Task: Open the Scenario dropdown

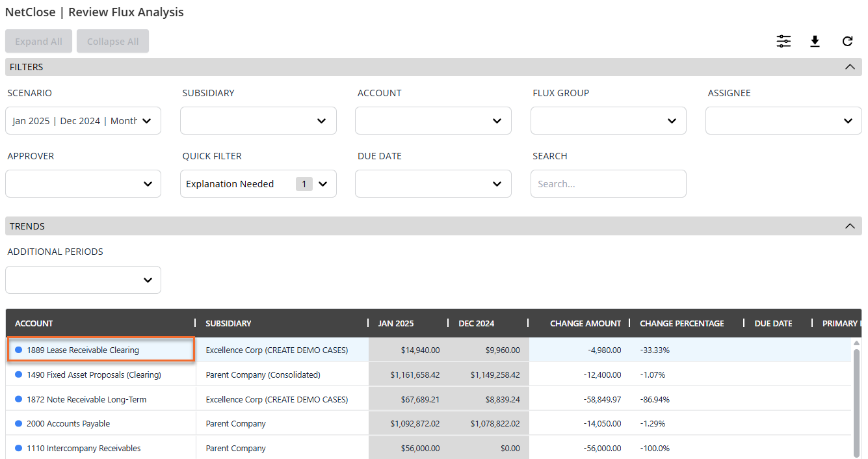Action: (x=83, y=121)
